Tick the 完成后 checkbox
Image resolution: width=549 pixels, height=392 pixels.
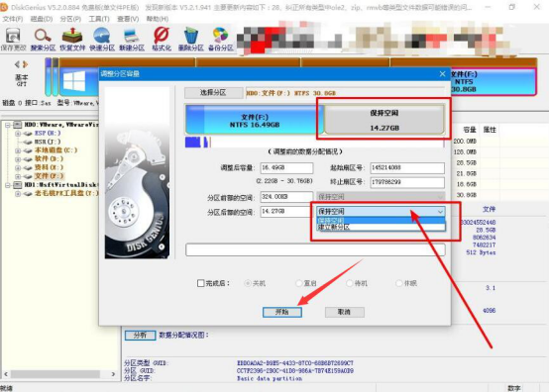click(200, 283)
